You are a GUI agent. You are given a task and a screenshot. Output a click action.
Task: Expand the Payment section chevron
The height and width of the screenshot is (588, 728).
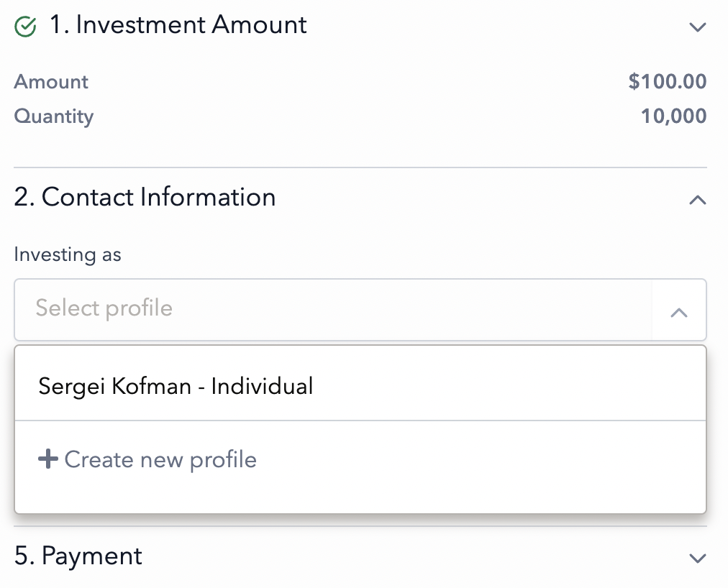point(696,558)
